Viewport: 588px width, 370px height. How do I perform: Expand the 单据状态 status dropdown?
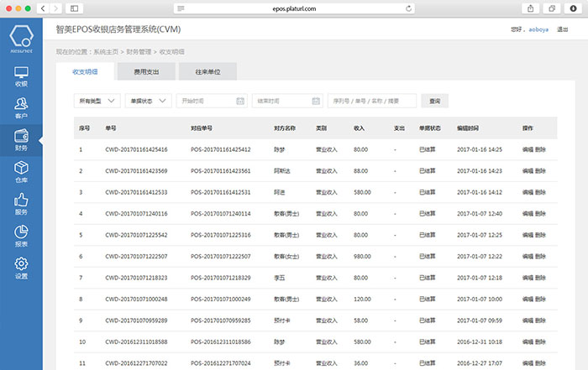pos(149,101)
